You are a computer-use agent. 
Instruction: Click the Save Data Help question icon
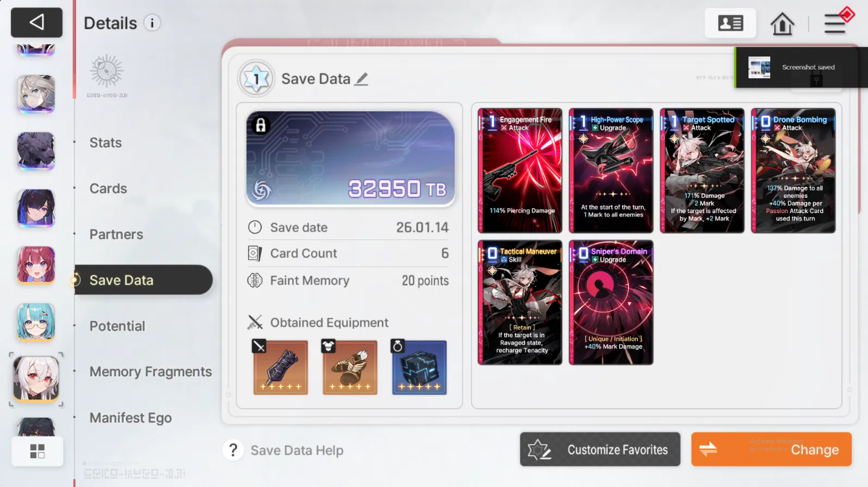pos(233,451)
